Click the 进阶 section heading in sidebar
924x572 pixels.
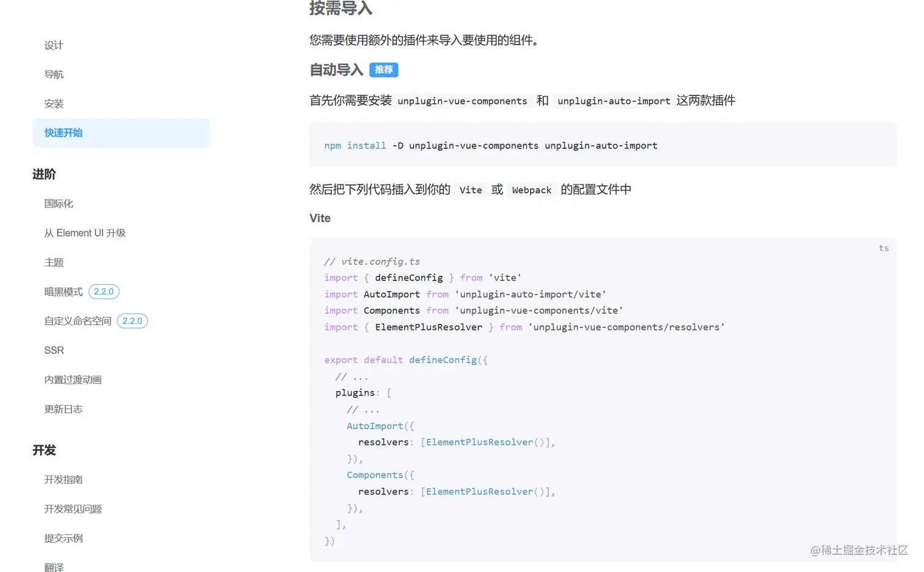click(44, 174)
